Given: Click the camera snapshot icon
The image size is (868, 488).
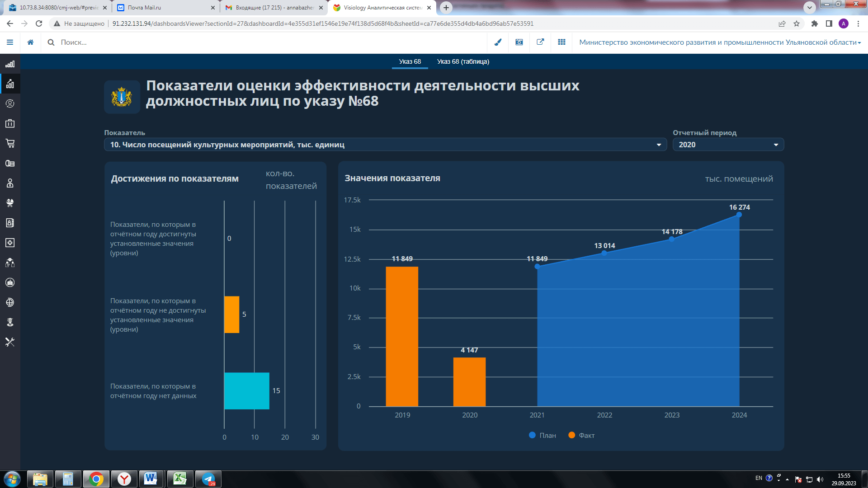Looking at the screenshot, I should pos(519,42).
